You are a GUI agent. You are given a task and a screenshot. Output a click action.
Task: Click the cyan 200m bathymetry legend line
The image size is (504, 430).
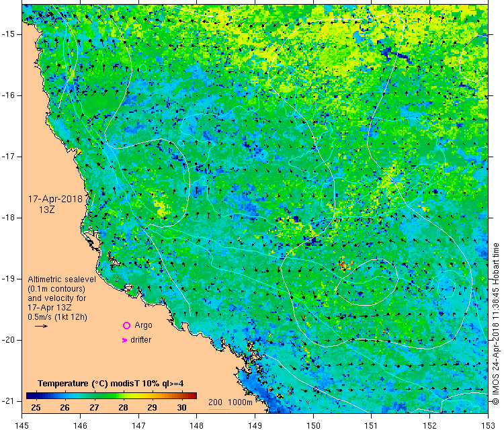(x=219, y=409)
